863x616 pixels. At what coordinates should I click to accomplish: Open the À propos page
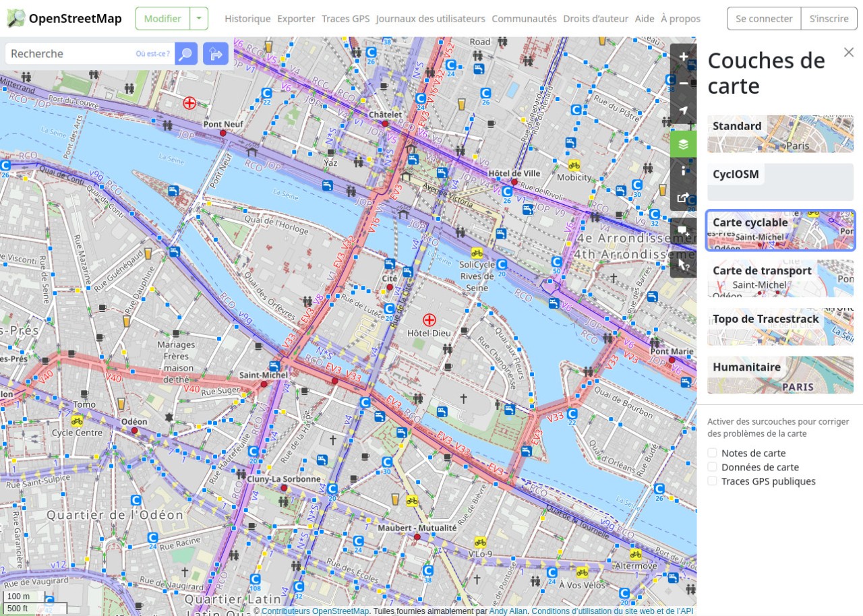click(x=680, y=19)
